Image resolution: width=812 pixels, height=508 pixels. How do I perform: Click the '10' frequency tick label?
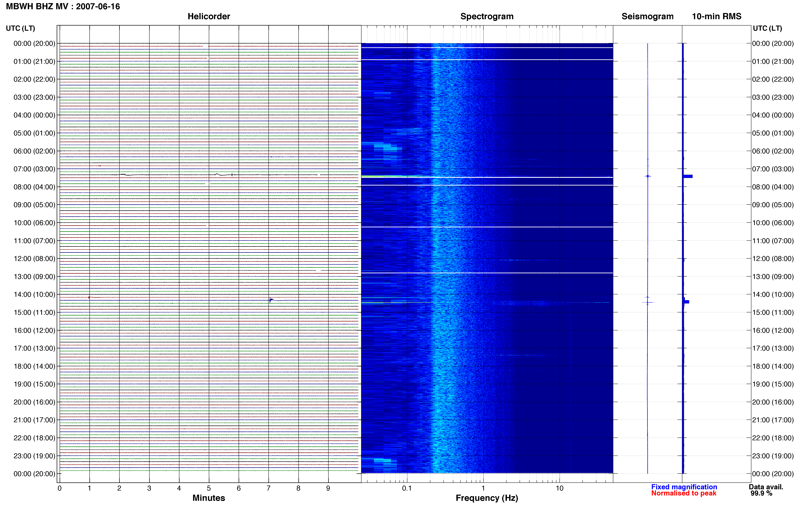[559, 488]
